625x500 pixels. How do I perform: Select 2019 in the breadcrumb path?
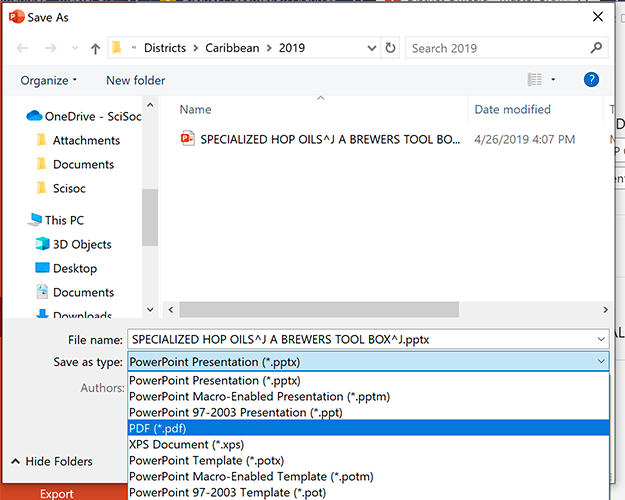[292, 48]
